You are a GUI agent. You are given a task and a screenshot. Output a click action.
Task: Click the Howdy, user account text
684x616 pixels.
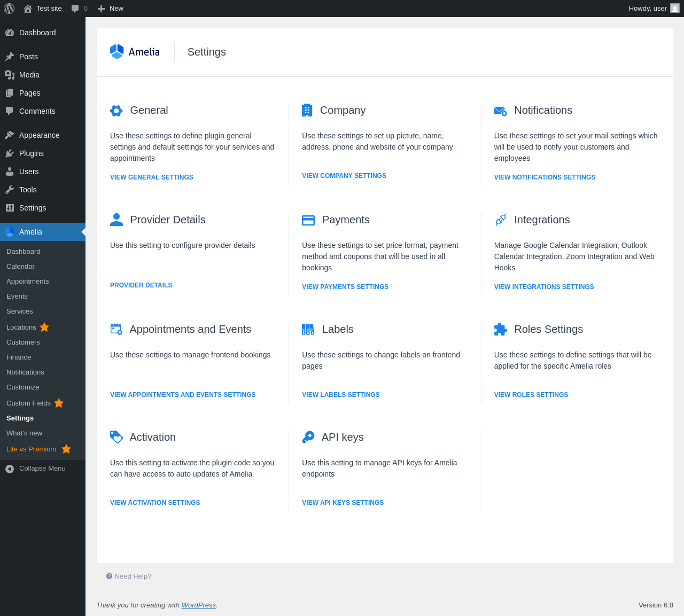(648, 9)
